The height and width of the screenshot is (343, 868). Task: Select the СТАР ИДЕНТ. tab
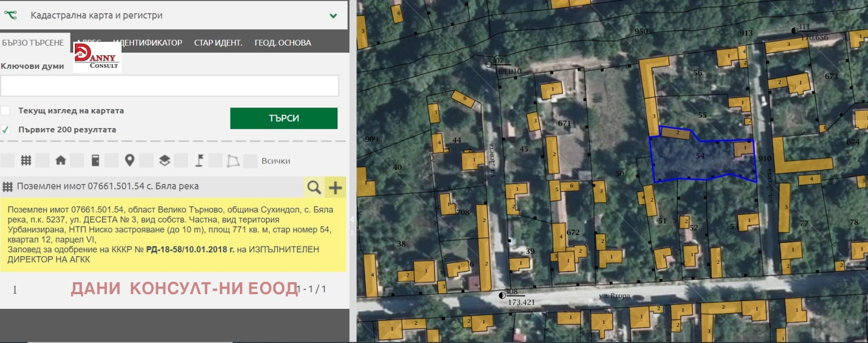tap(218, 43)
